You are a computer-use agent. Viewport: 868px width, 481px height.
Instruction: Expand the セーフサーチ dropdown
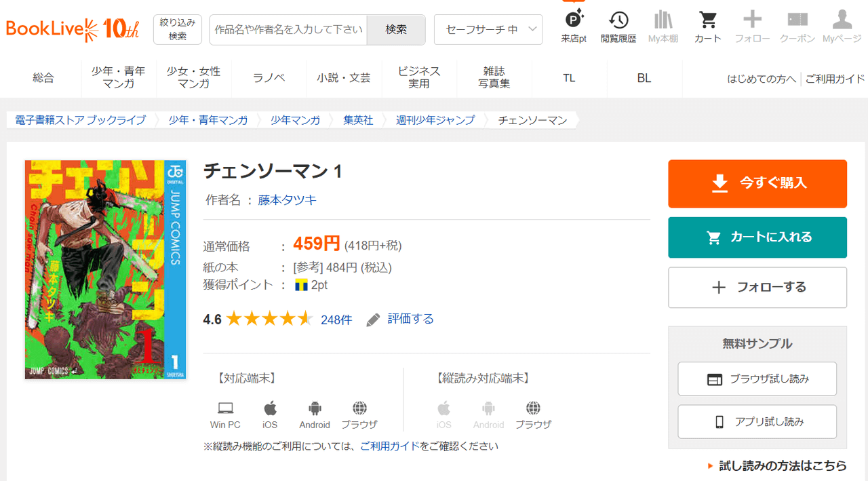tap(488, 30)
